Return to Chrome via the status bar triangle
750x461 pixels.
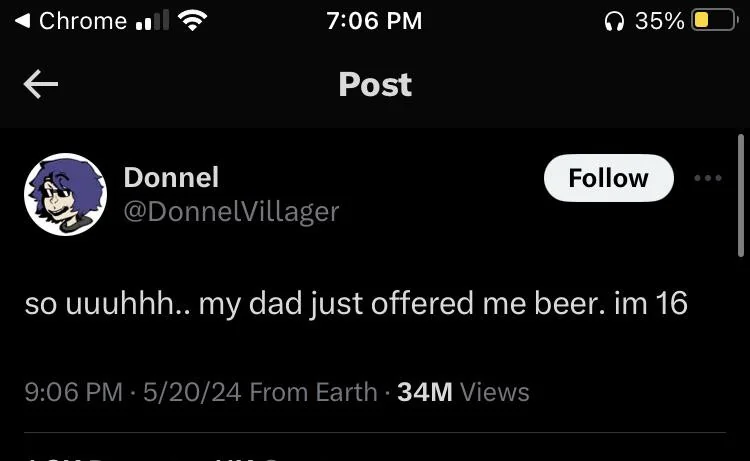pyautogui.click(x=22, y=21)
